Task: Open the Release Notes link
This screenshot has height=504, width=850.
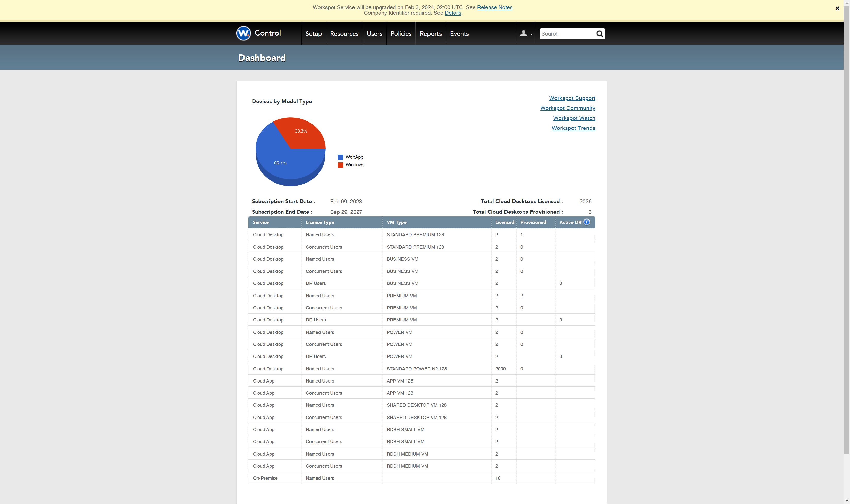Action: 494,7
